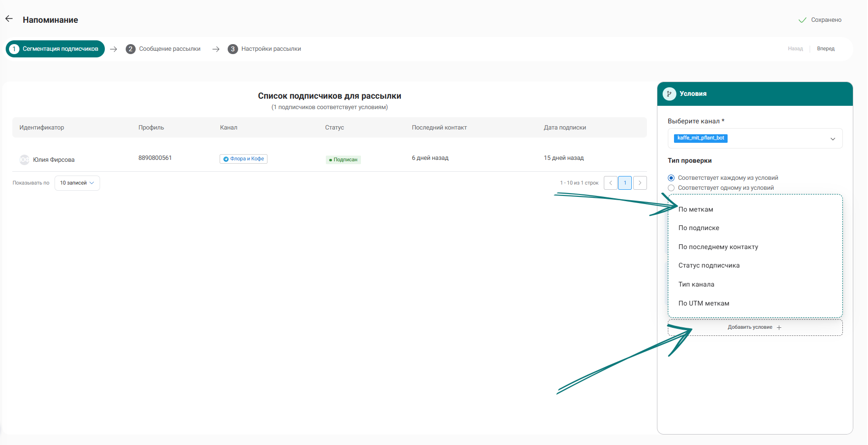Viewport: 868px width, 445px height.
Task: Click the back arrow next to Напоминание
Action: 9,19
